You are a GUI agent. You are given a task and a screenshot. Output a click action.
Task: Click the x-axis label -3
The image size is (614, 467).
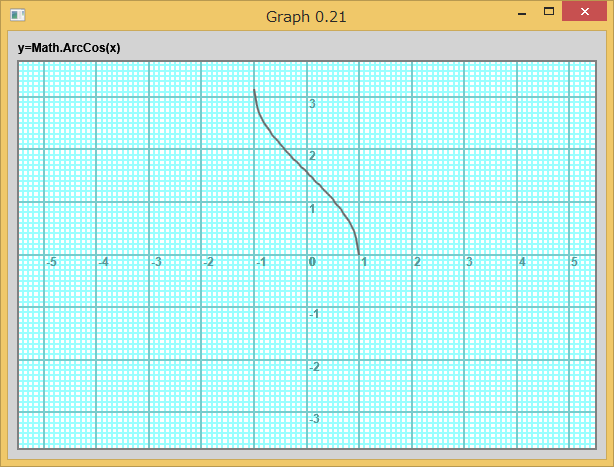point(156,262)
